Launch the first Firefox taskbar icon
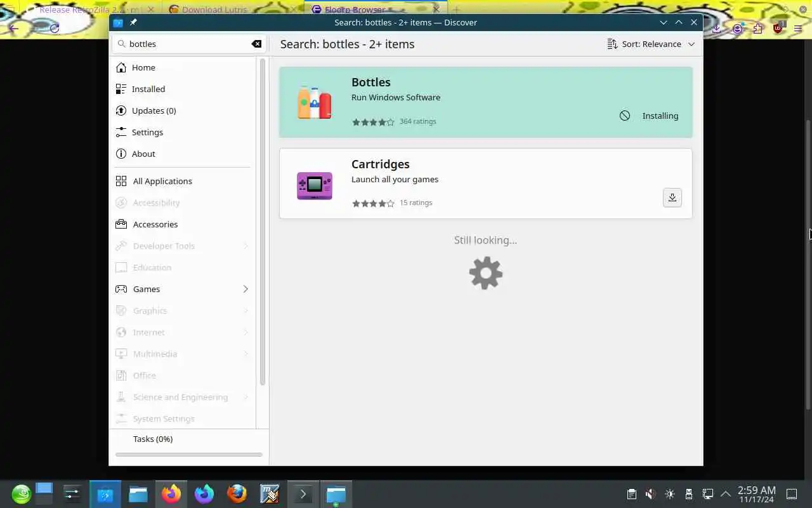This screenshot has width=812, height=508. coord(171,494)
